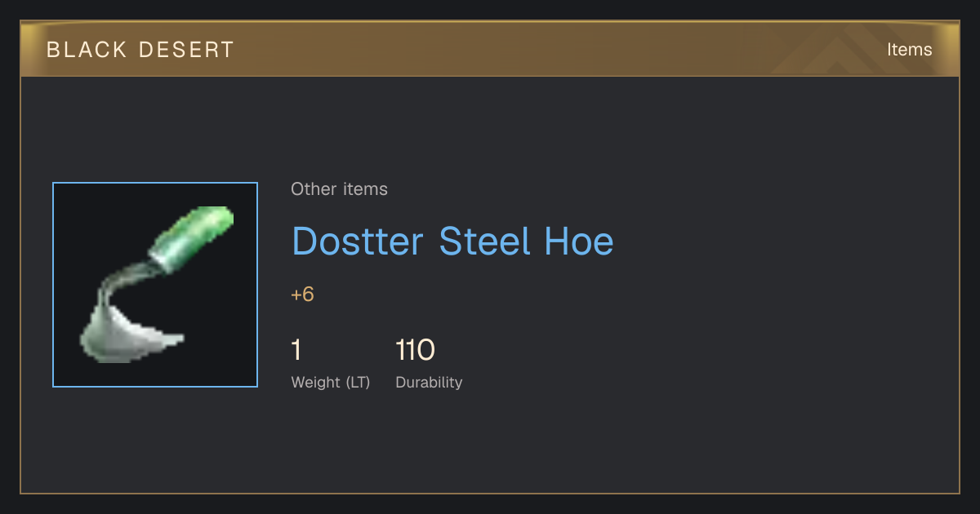
Task: Click the gold header banner
Action: [x=490, y=49]
